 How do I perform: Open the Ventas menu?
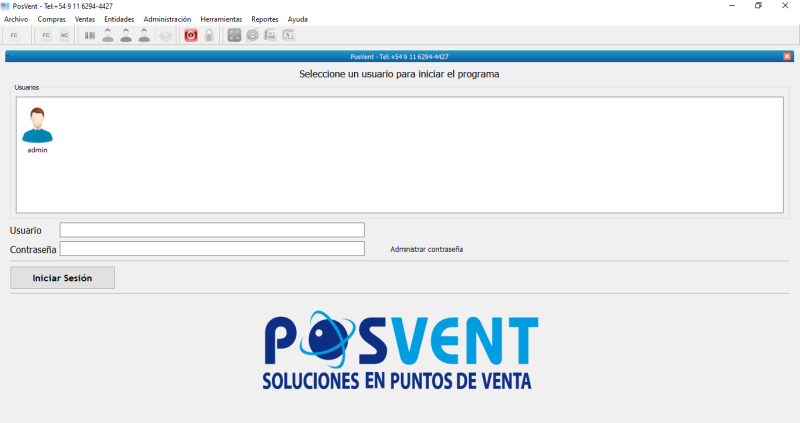(85, 19)
